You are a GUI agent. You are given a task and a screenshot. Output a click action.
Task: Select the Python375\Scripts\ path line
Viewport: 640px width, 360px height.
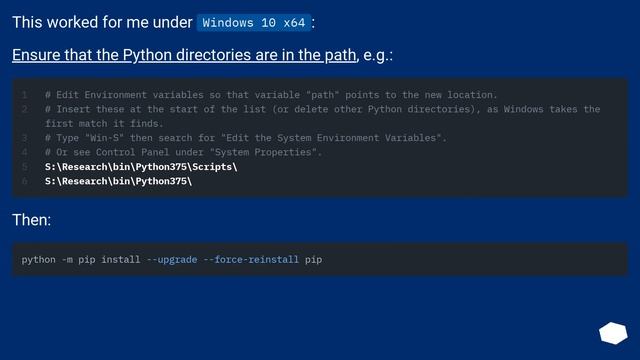coord(141,167)
